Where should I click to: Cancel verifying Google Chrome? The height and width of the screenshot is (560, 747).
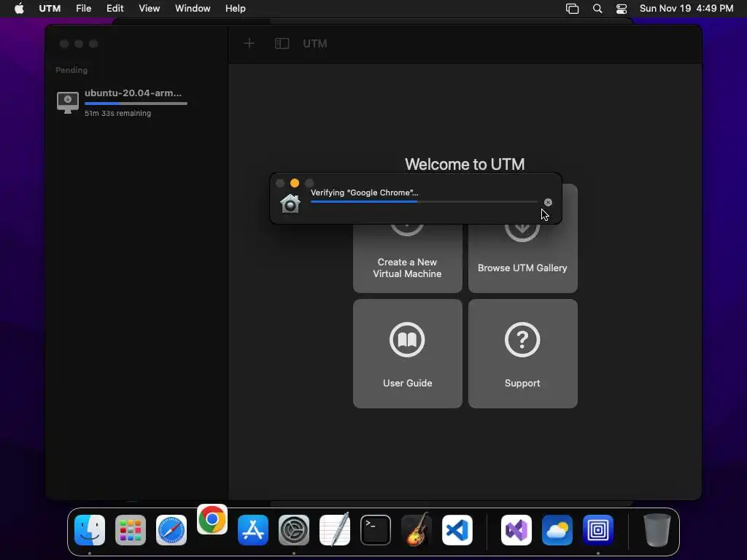(549, 203)
